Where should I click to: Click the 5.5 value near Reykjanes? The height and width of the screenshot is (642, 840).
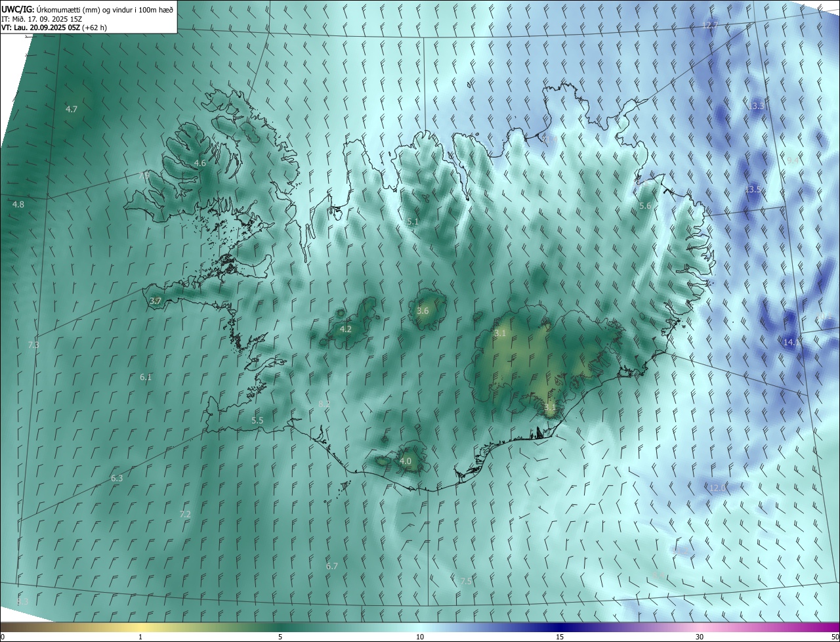[257, 420]
